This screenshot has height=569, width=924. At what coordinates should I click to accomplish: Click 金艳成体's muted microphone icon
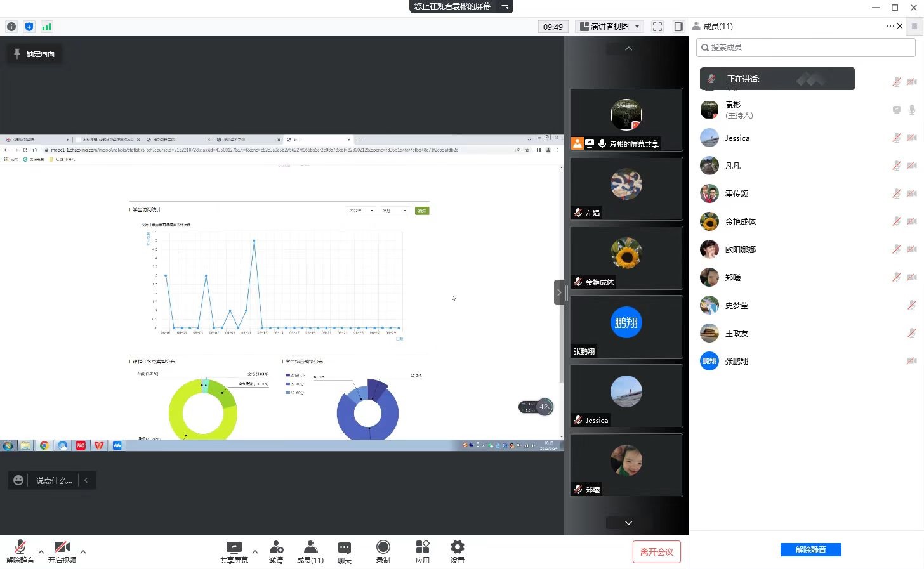pyautogui.click(x=896, y=221)
